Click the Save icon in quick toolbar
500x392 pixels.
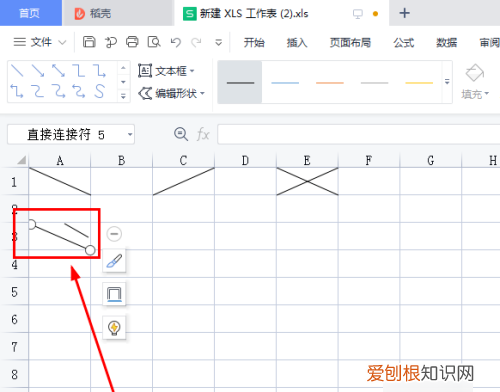(x=89, y=42)
